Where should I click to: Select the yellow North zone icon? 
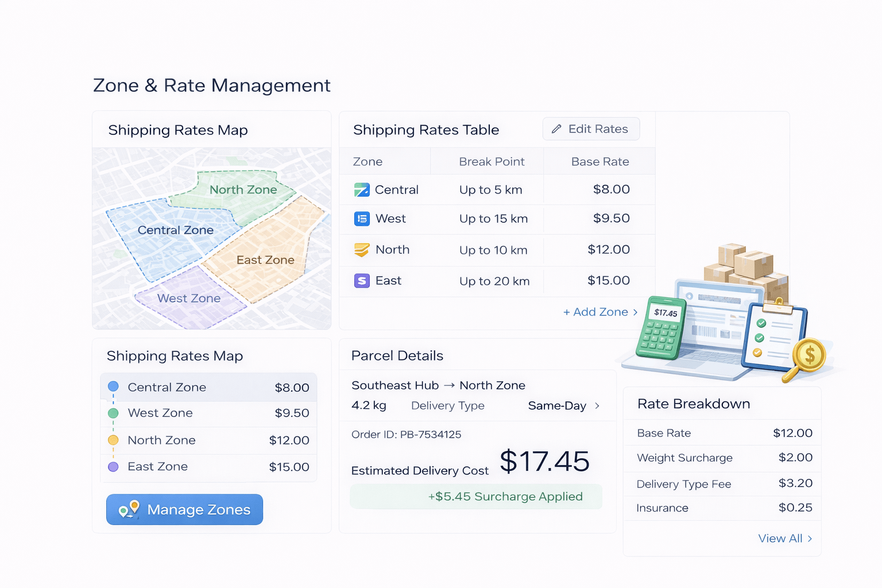(362, 250)
